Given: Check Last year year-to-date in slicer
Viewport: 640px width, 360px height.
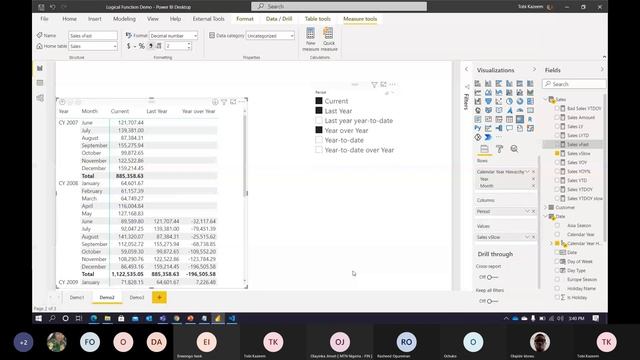Looking at the screenshot, I should coord(319,120).
